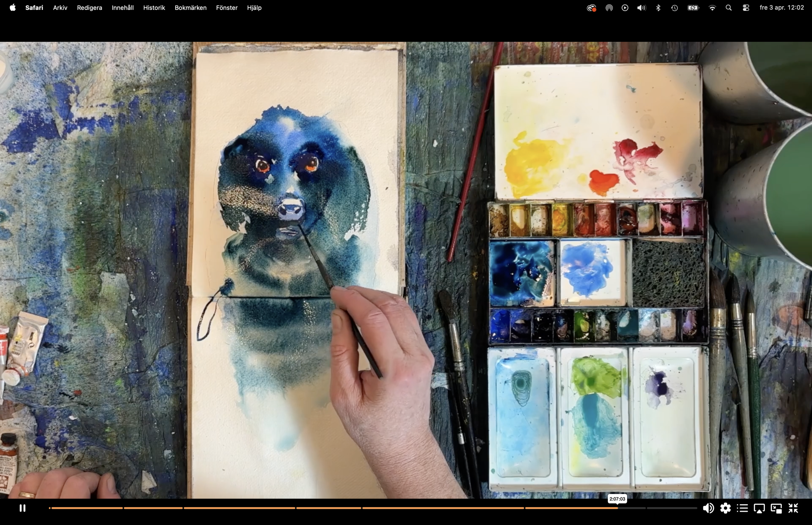The height and width of the screenshot is (525, 812).
Task: Open the Historik menu
Action: [154, 8]
